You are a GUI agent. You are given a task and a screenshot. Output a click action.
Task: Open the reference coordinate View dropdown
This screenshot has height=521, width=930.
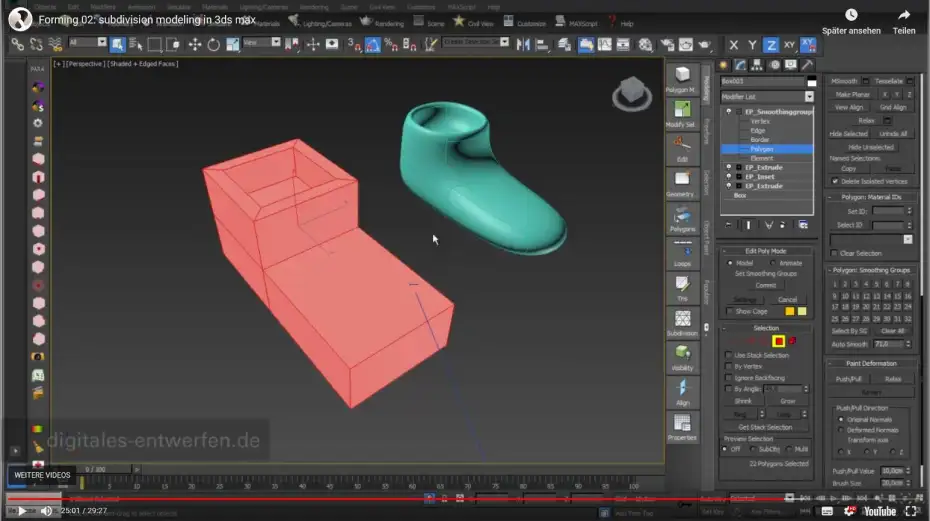pos(276,42)
